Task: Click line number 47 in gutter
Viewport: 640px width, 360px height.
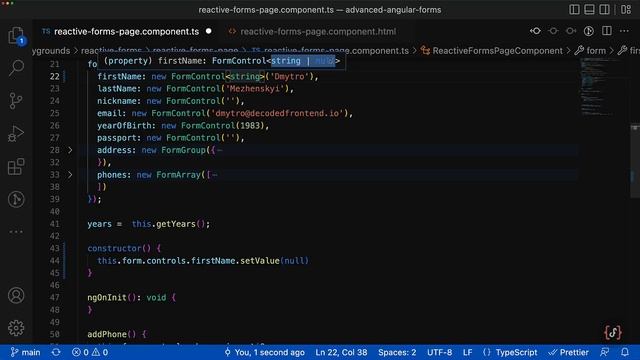Action: 55,297
